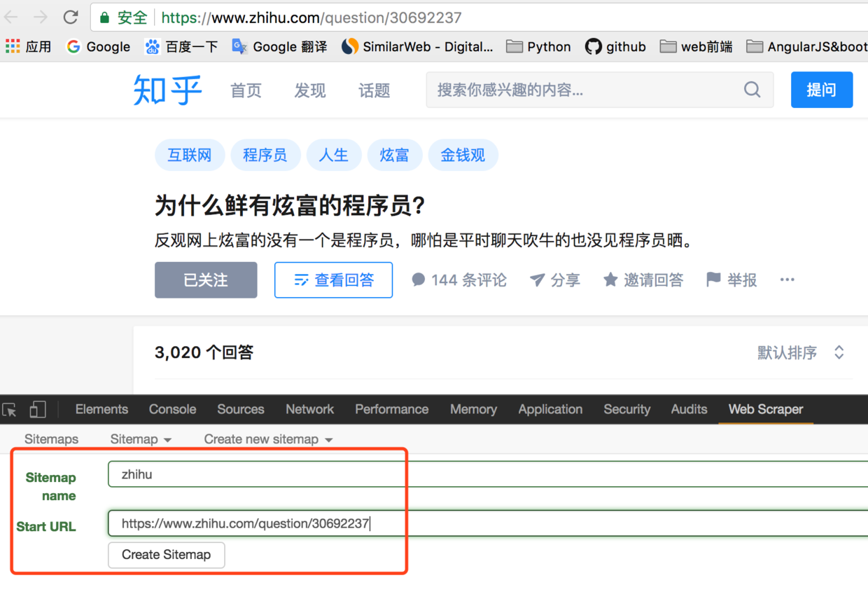Screen dimensions: 868x606
Task: Expand the Create new sitemap dropdown
Action: 268,439
